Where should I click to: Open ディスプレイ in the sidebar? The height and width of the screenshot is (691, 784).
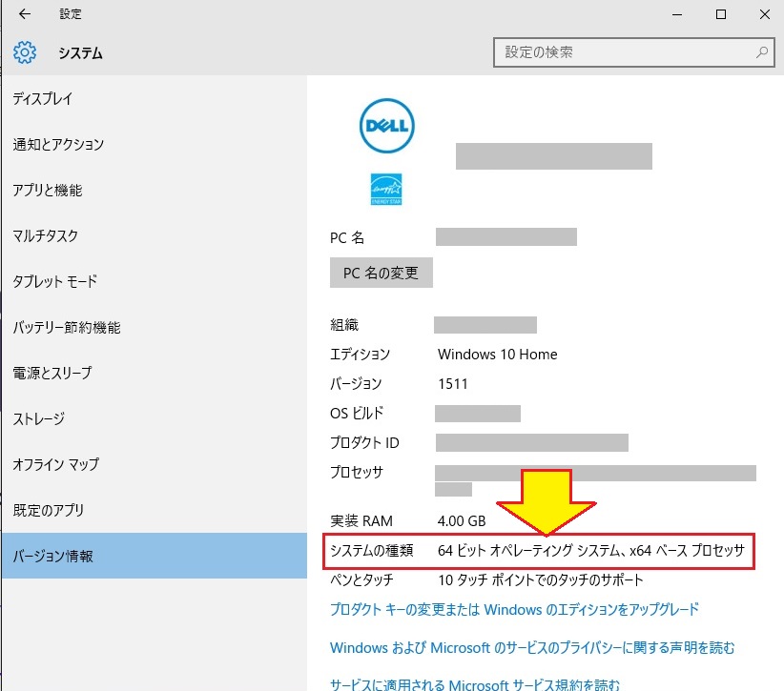coord(43,99)
